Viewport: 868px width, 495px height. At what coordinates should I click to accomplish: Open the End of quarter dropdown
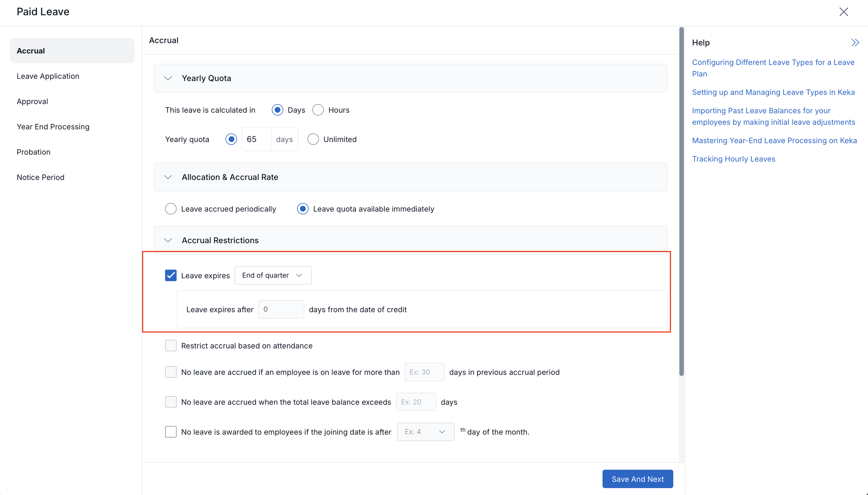pyautogui.click(x=273, y=275)
